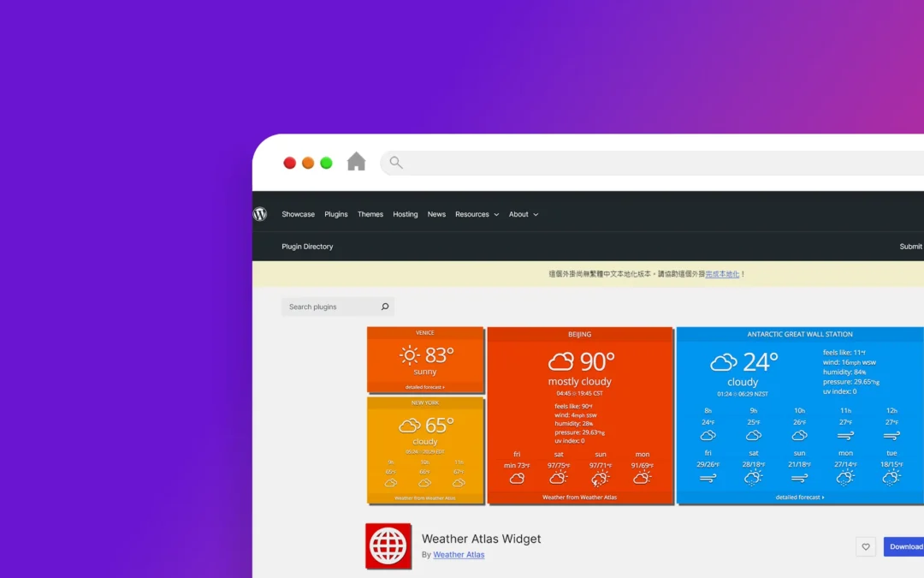924x578 pixels.
Task: Open the Plugins menu item
Action: pos(336,214)
